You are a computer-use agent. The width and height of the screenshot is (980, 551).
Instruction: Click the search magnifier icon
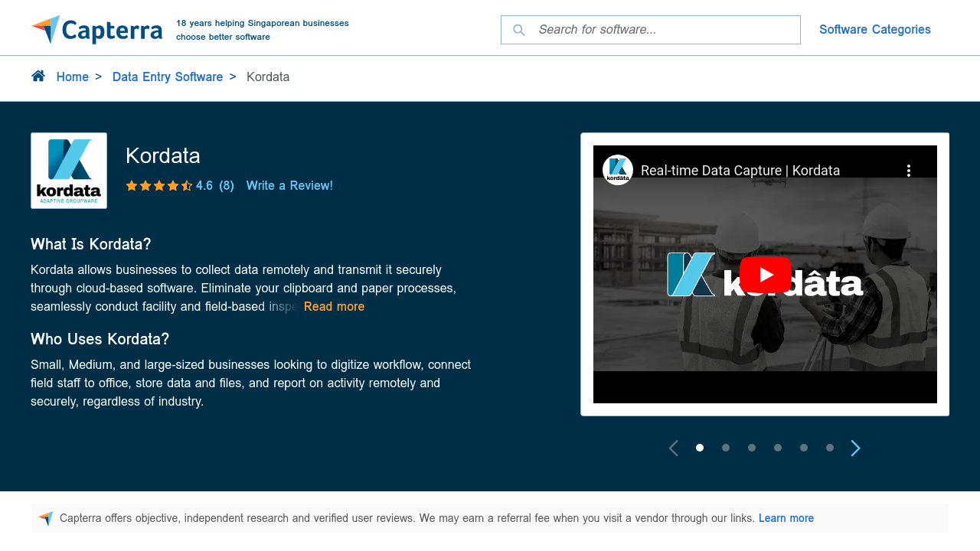[x=519, y=30]
